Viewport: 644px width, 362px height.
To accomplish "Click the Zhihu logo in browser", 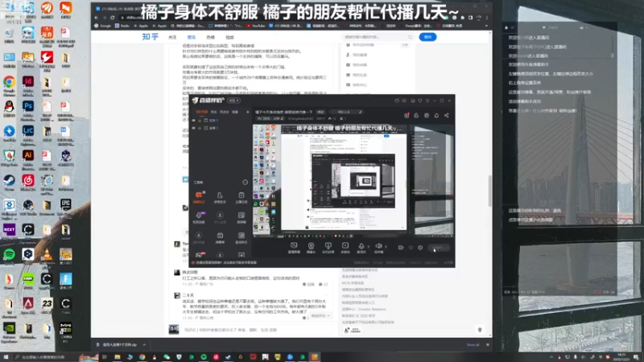I will point(151,37).
